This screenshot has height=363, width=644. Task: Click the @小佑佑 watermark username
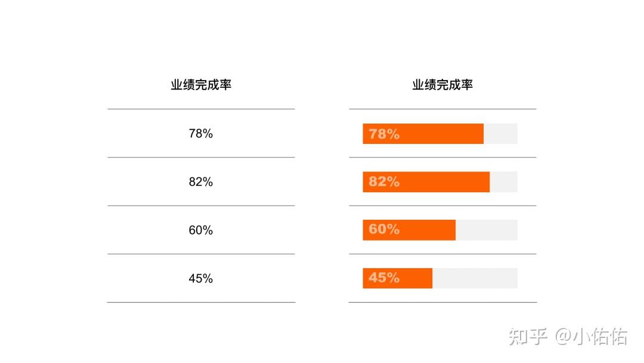tap(592, 336)
